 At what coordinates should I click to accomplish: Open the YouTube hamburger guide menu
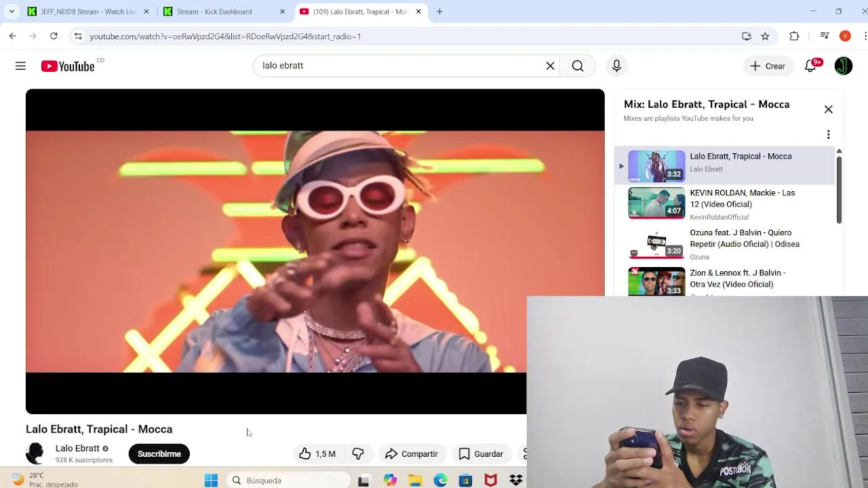coord(20,66)
